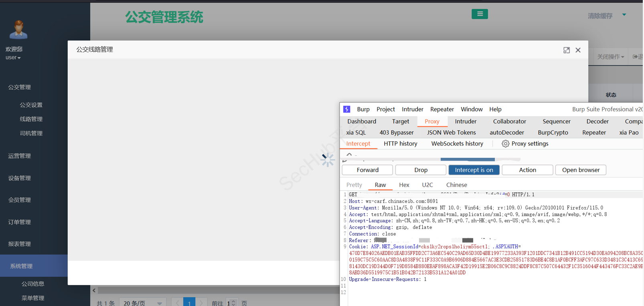Click the horizontal scrollbar left arrow

click(94, 290)
